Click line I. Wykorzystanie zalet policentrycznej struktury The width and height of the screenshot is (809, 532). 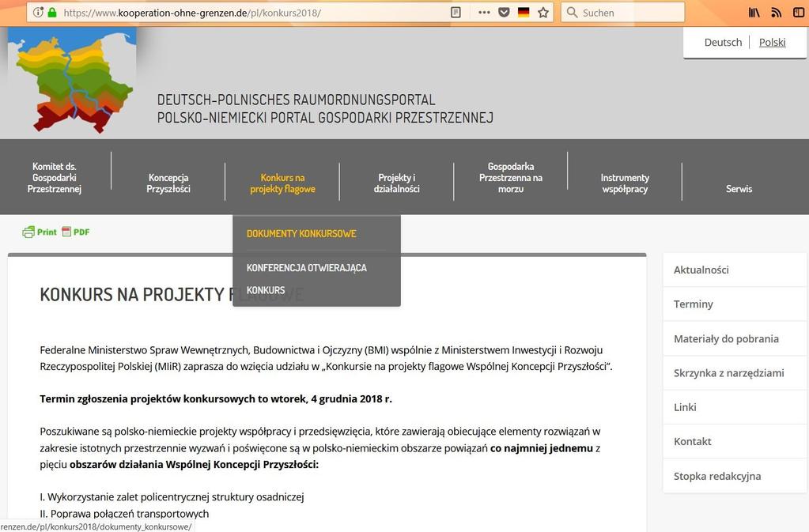(x=172, y=497)
